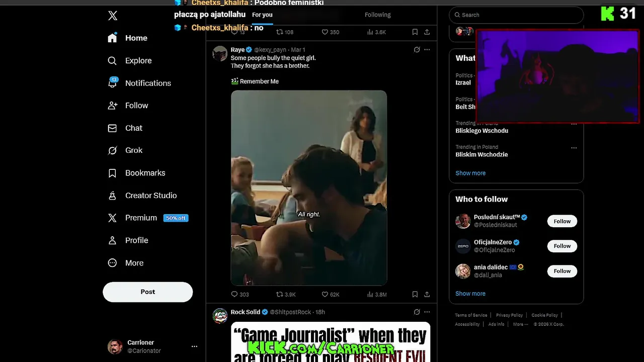Image resolution: width=644 pixels, height=362 pixels.
Task: Follow OficjalneZero
Action: [562, 246]
